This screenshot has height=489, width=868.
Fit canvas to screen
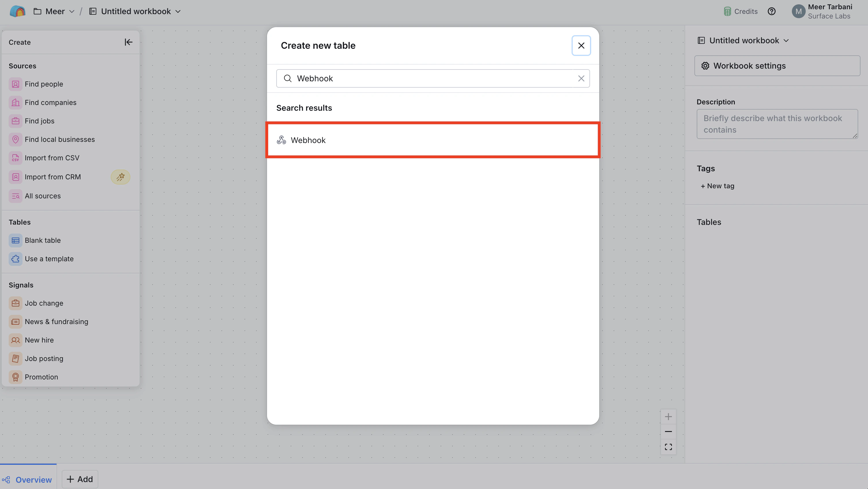(668, 447)
